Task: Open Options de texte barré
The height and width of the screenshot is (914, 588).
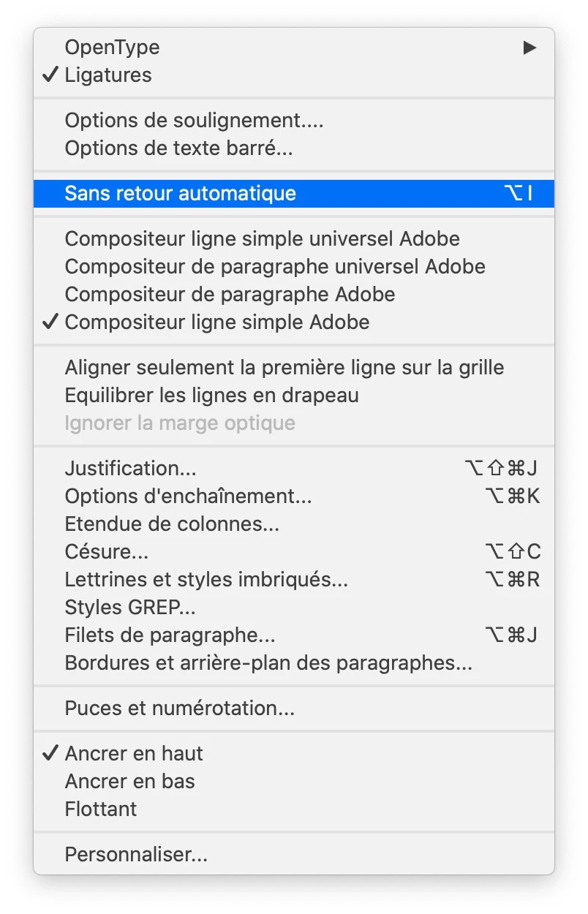Action: coord(178,148)
